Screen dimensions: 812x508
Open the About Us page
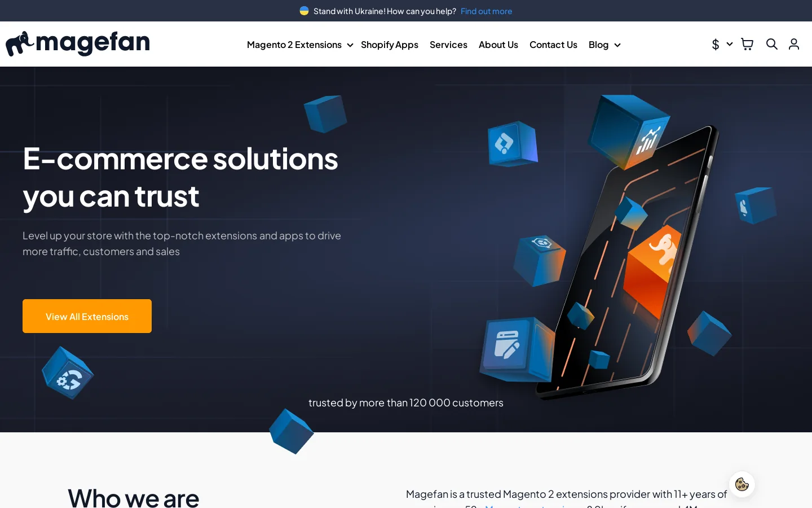[498, 45]
